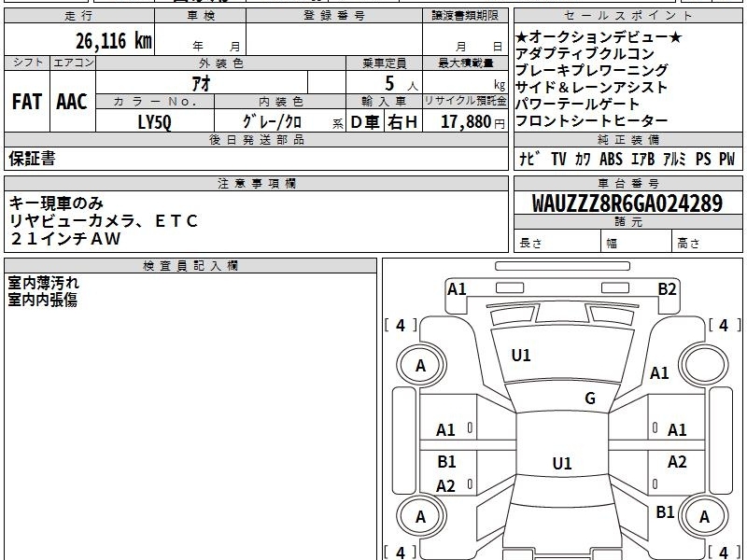The image size is (747, 560).
Task: Click the exterior color value アオ
Action: click(201, 83)
